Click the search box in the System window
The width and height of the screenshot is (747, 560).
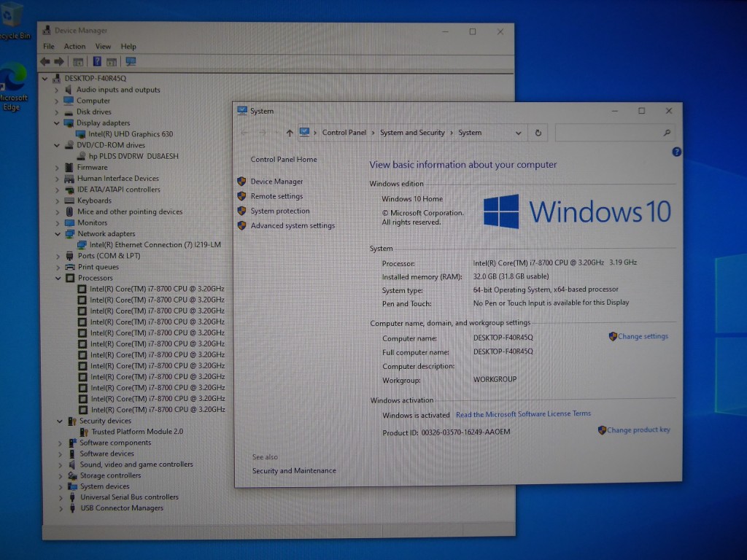point(615,133)
